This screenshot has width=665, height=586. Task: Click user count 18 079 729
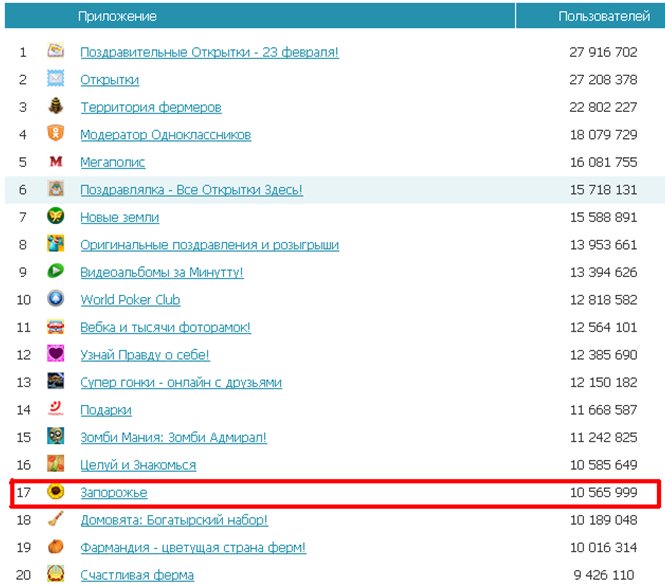[603, 135]
